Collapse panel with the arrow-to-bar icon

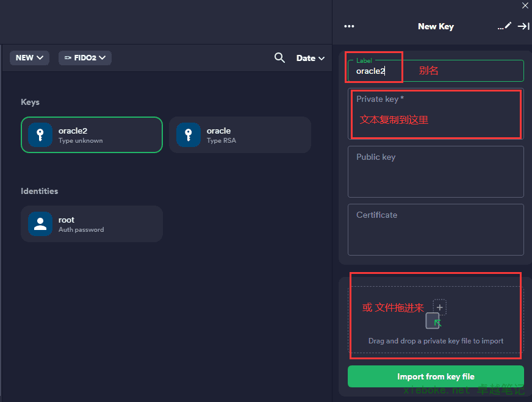pos(523,26)
